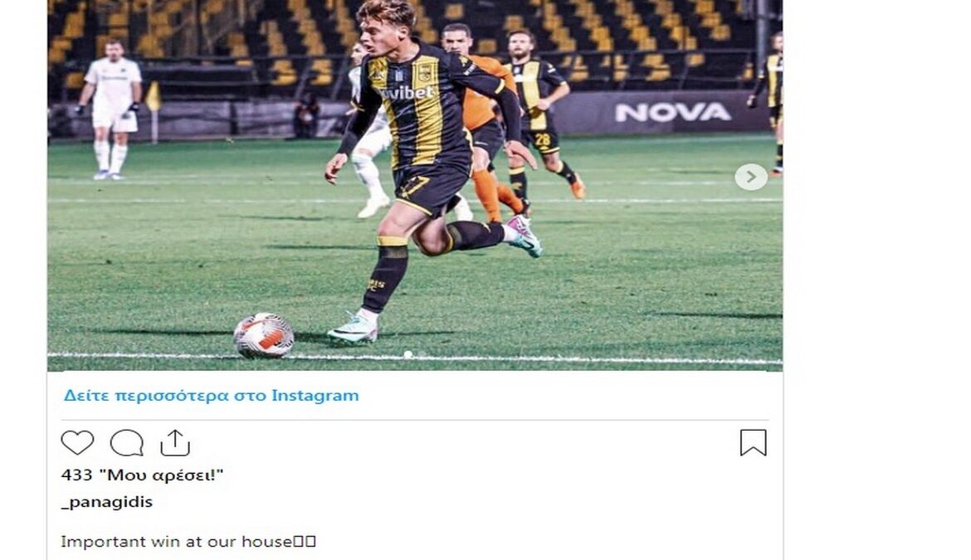971x560 pixels.
Task: Select the second carousel dot indicator
Action: tap(422, 354)
